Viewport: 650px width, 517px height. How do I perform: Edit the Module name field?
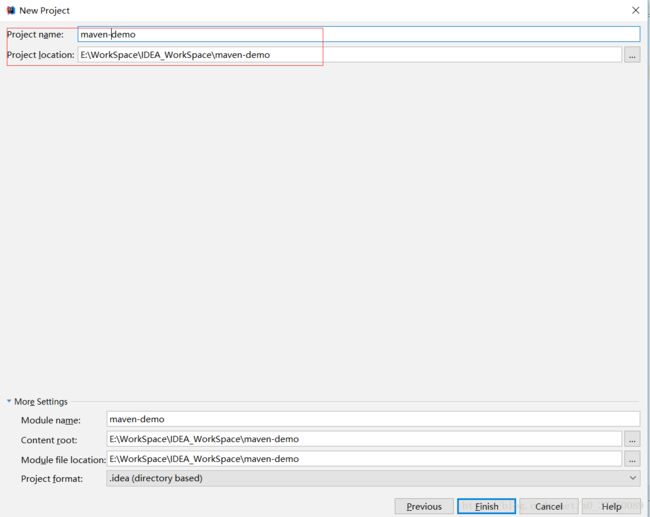click(x=373, y=419)
